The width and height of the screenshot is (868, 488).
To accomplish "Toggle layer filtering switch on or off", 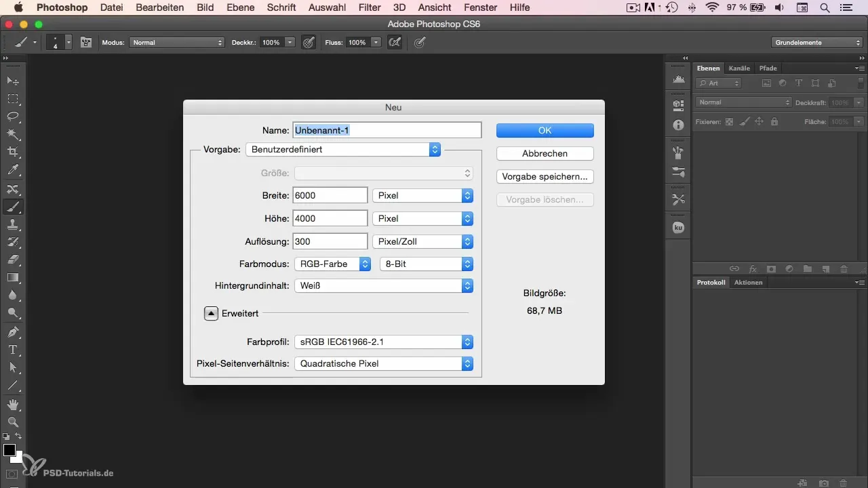I will [x=861, y=83].
